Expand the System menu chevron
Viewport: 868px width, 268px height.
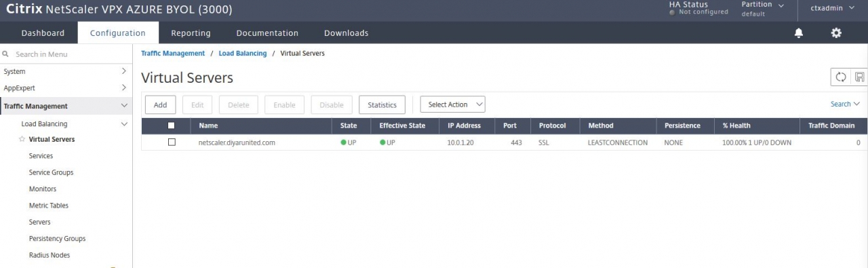pyautogui.click(x=123, y=71)
